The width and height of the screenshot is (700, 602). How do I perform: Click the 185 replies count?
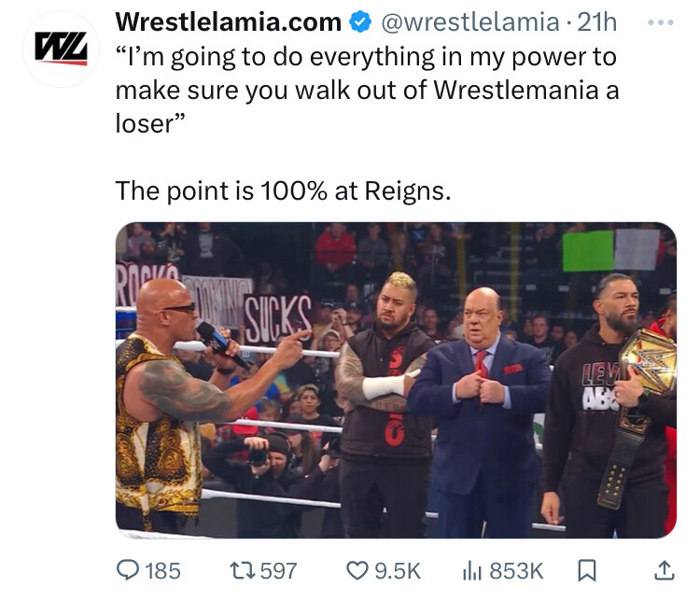162,571
